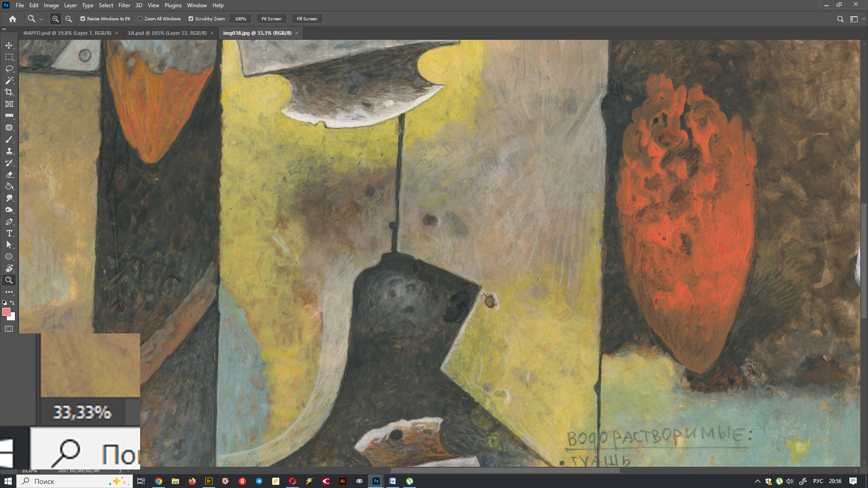The width and height of the screenshot is (868, 488).
Task: Select the Crop tool
Action: point(9,92)
